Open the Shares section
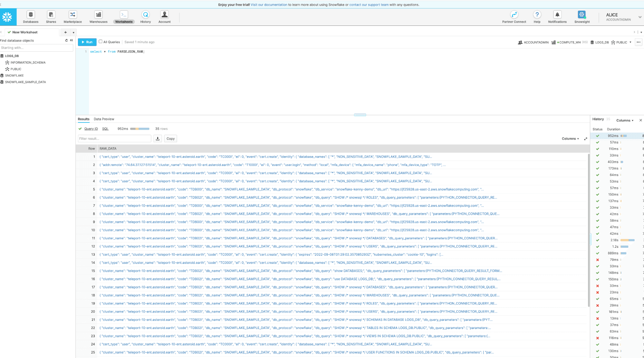This screenshot has width=644, height=358. pyautogui.click(x=51, y=17)
